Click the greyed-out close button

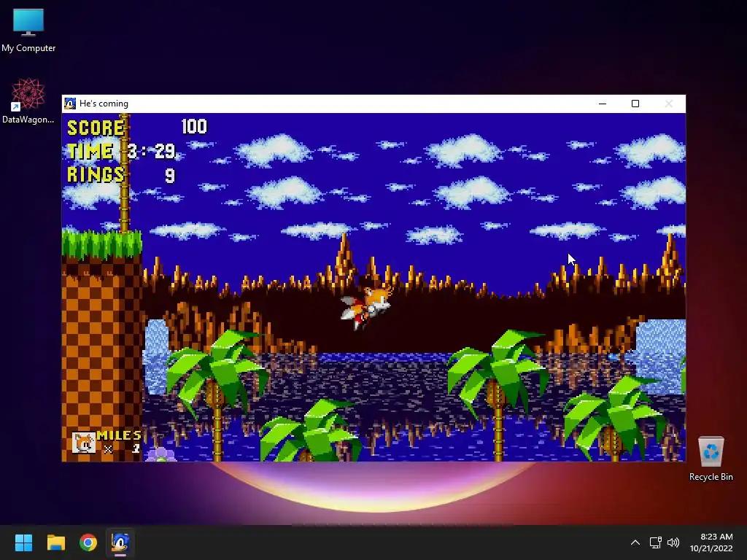[x=668, y=104]
